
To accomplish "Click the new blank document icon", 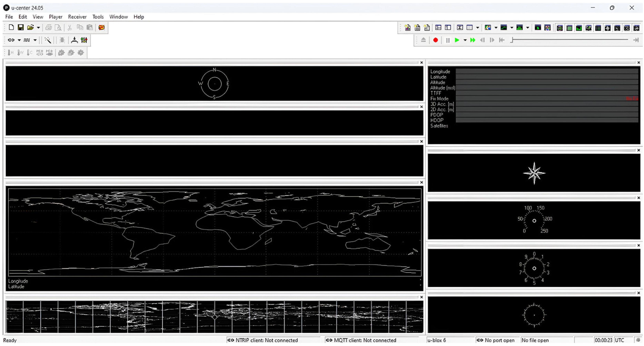I will click(x=11, y=27).
